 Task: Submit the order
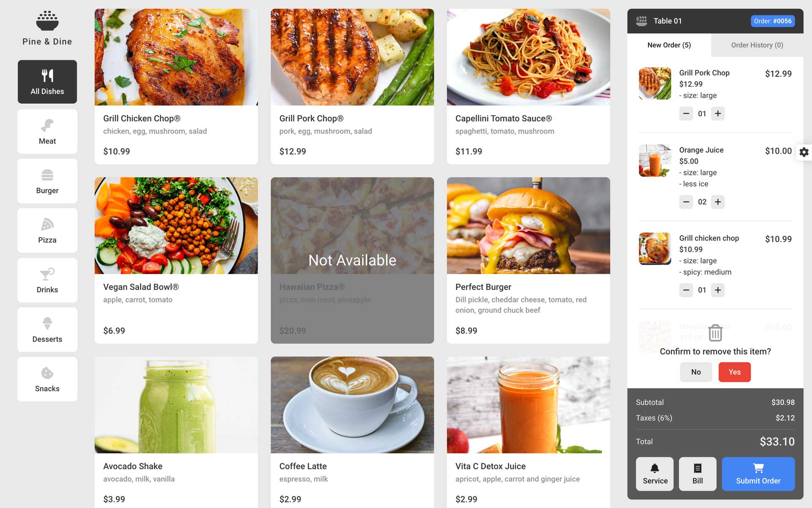[x=758, y=474]
